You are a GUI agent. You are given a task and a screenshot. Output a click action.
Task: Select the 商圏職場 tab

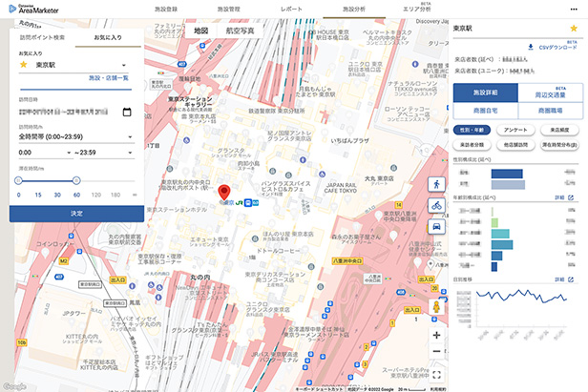[x=550, y=111]
